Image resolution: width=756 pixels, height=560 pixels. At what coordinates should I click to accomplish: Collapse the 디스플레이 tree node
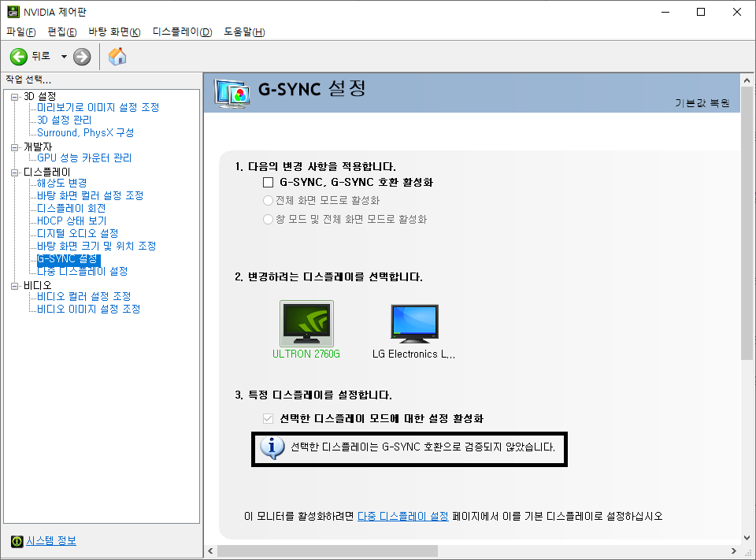pos(14,172)
